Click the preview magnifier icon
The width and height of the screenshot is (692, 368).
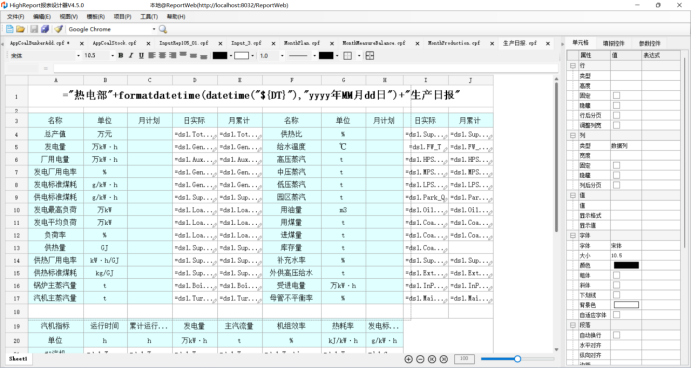(163, 29)
